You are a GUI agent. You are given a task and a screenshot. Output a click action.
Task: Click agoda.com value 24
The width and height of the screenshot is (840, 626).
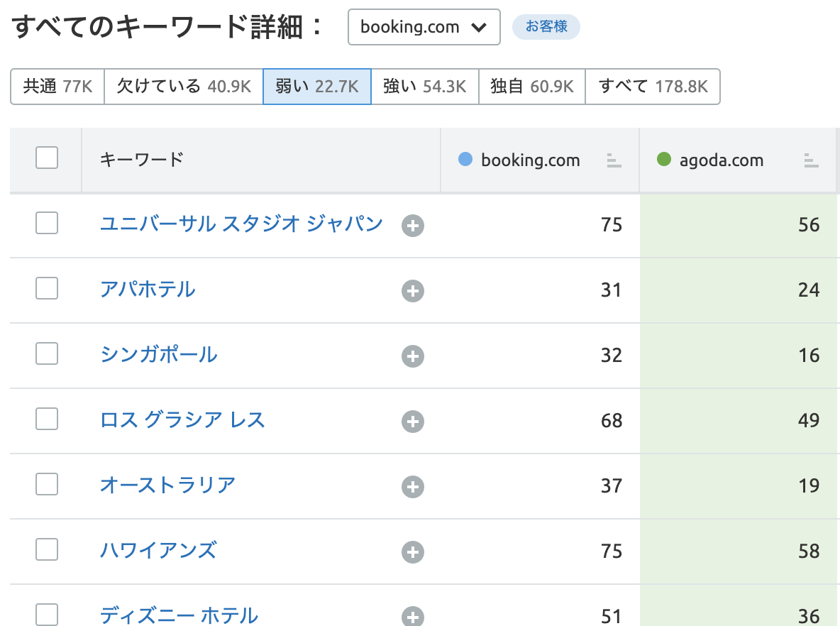coord(809,290)
